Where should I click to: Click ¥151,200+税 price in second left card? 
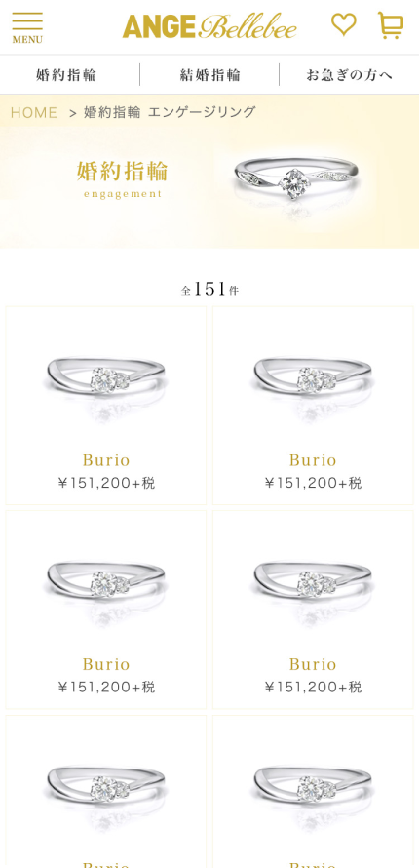coord(106,688)
